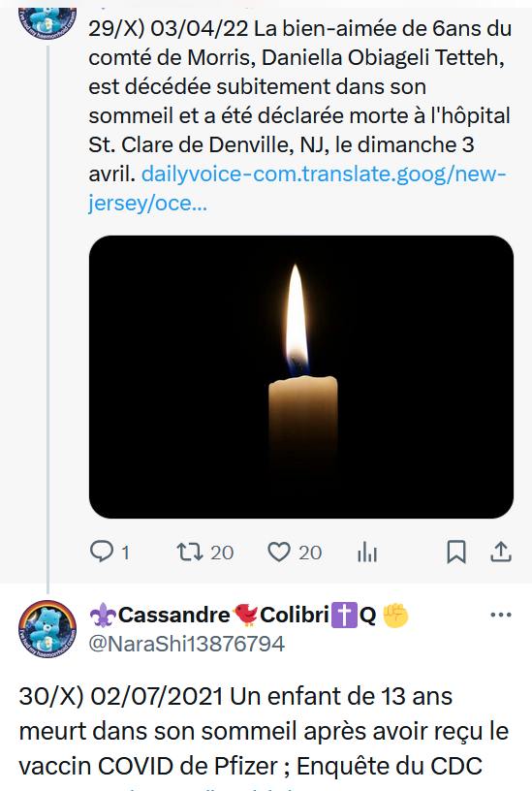Open the candle flame image
The width and height of the screenshot is (532, 791).
pyautogui.click(x=301, y=377)
